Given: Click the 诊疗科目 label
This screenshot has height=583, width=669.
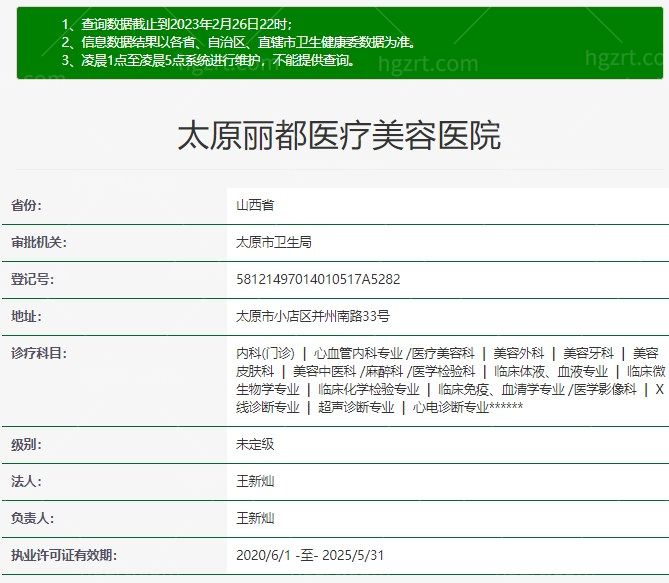Looking at the screenshot, I should 39,353.
